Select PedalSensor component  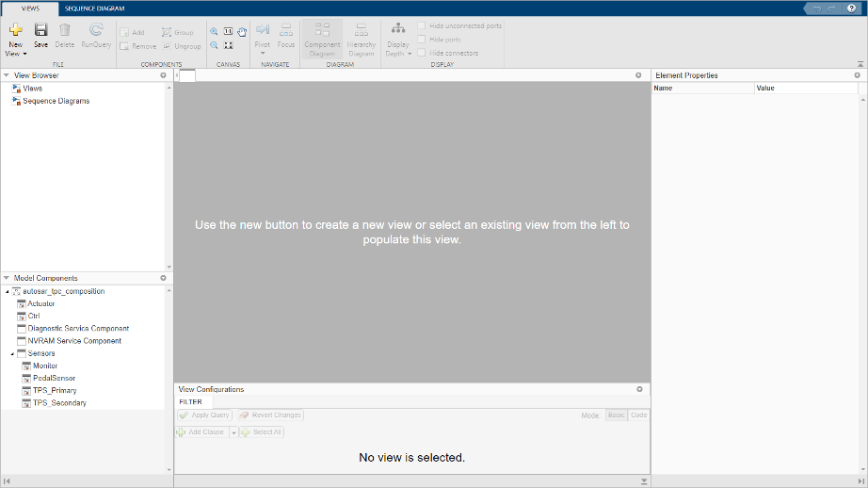click(x=54, y=378)
